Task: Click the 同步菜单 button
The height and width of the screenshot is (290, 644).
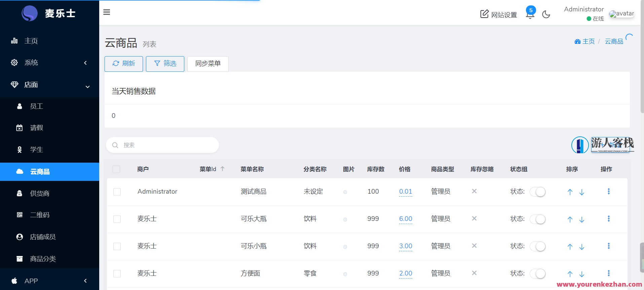Action: tap(208, 64)
